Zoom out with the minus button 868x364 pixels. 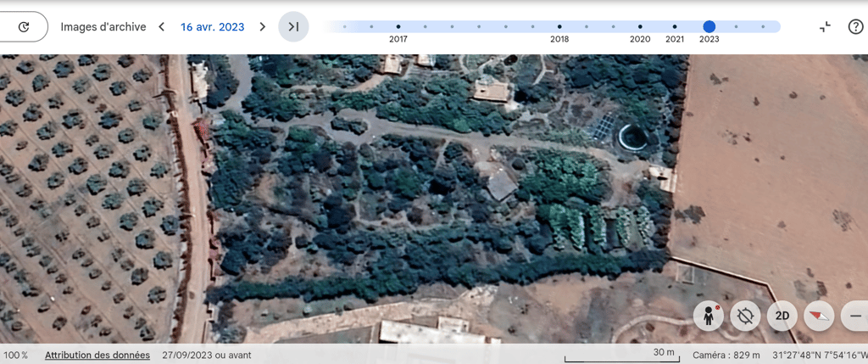[x=854, y=316]
